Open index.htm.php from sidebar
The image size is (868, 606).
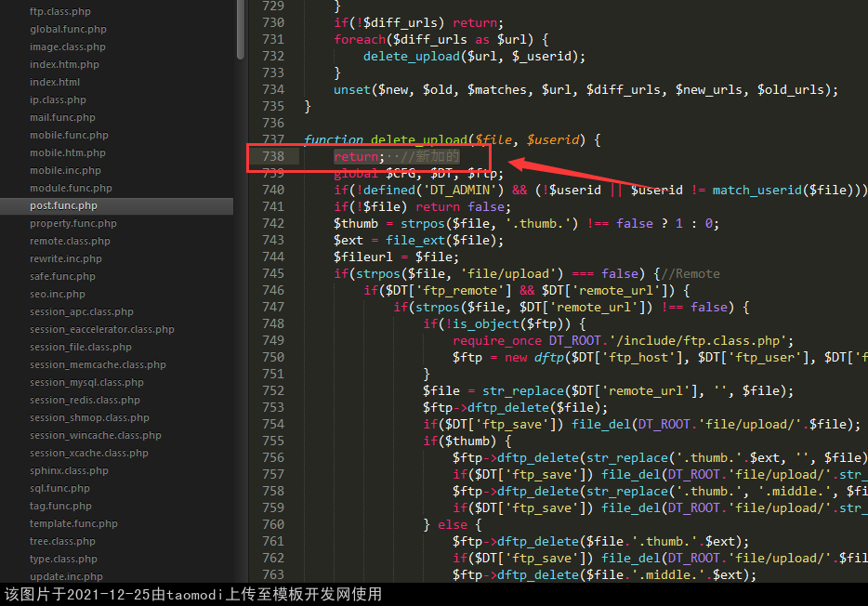[x=64, y=65]
